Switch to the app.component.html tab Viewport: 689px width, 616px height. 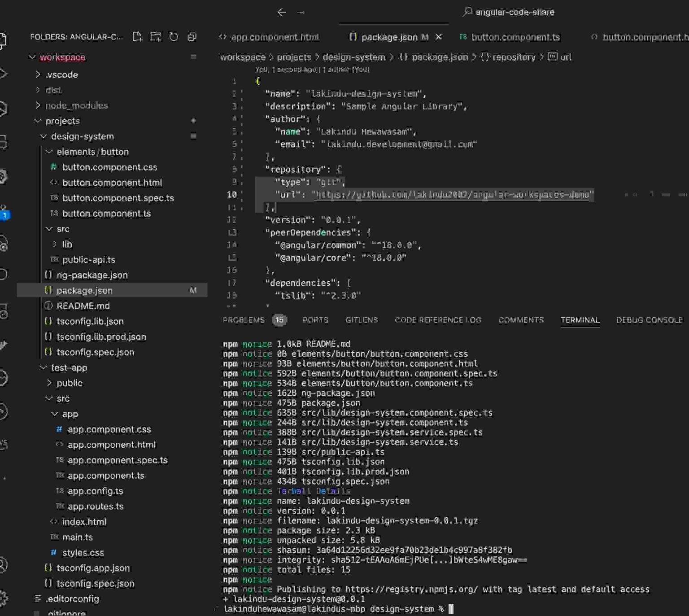[274, 37]
